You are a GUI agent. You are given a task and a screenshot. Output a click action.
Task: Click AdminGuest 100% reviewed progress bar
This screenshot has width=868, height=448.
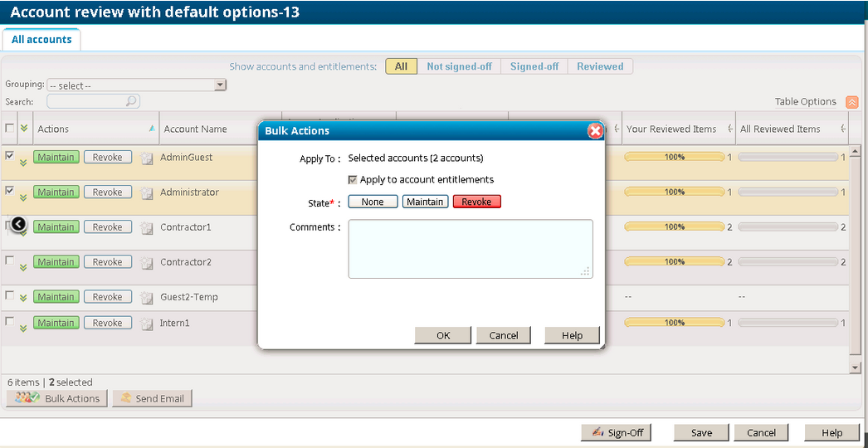pos(674,157)
